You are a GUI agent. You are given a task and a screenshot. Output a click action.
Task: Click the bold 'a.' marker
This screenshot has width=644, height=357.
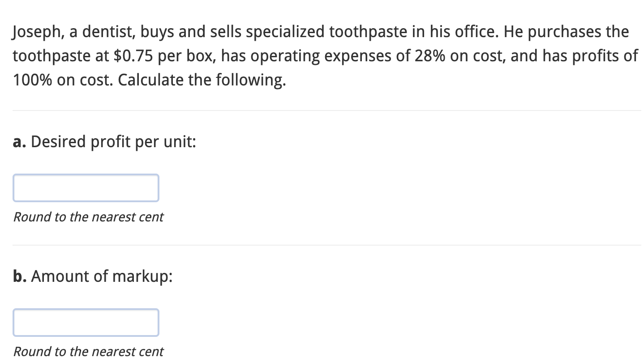coord(19,142)
